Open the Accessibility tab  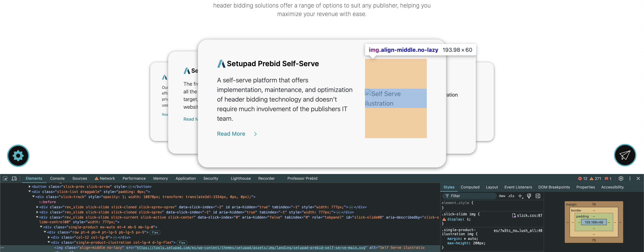pyautogui.click(x=612, y=187)
